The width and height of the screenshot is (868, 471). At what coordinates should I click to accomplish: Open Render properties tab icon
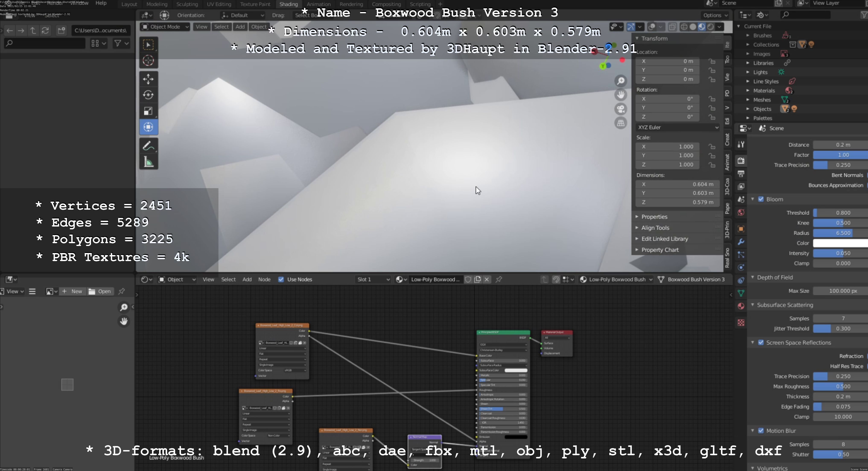(741, 161)
